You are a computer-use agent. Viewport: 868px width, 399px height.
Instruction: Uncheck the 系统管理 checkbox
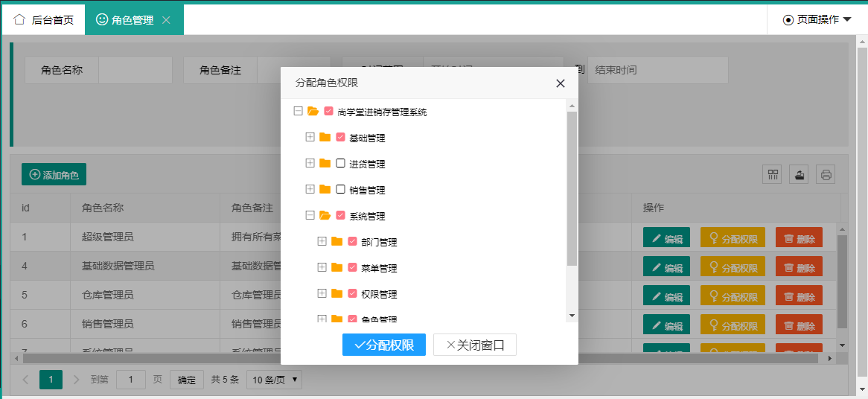(x=340, y=215)
